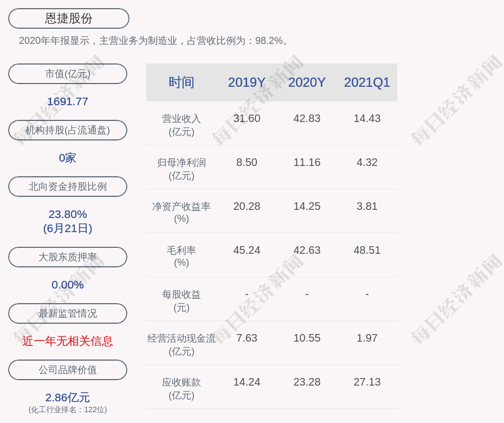Click the 时间 table header

point(182,82)
